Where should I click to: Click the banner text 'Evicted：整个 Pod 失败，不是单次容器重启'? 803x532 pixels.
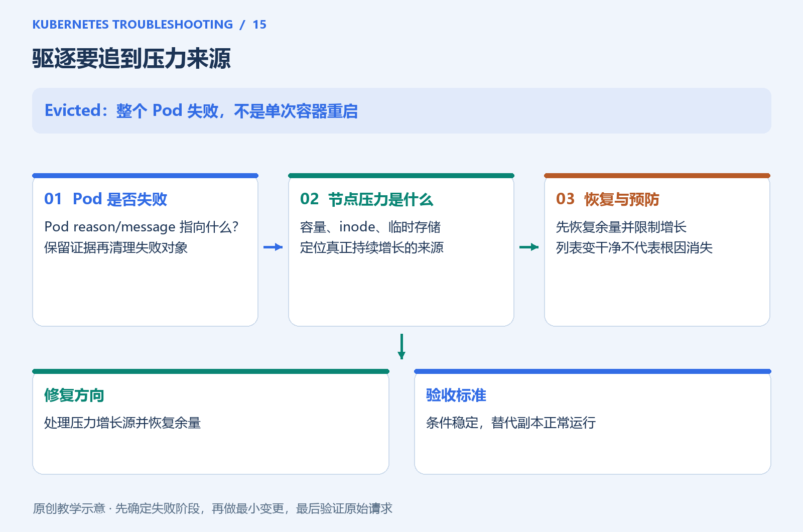tap(201, 111)
